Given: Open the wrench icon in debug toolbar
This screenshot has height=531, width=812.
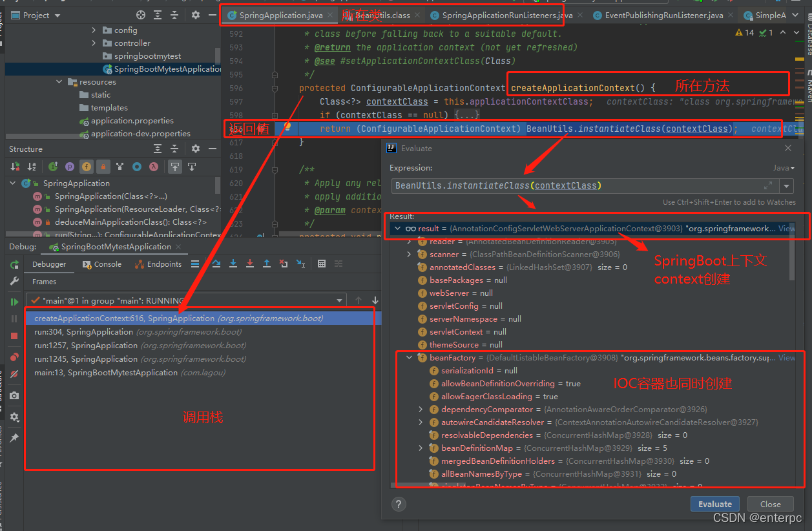Looking at the screenshot, I should (14, 282).
